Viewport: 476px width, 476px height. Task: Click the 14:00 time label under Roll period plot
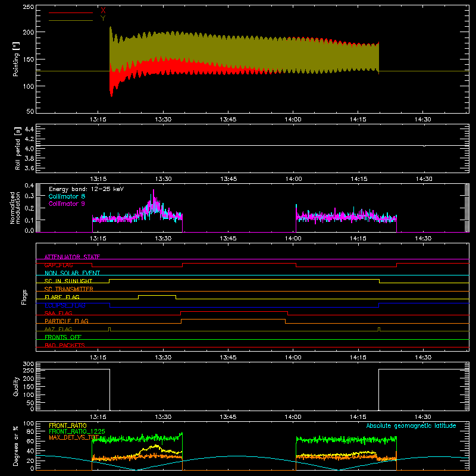[293, 179]
